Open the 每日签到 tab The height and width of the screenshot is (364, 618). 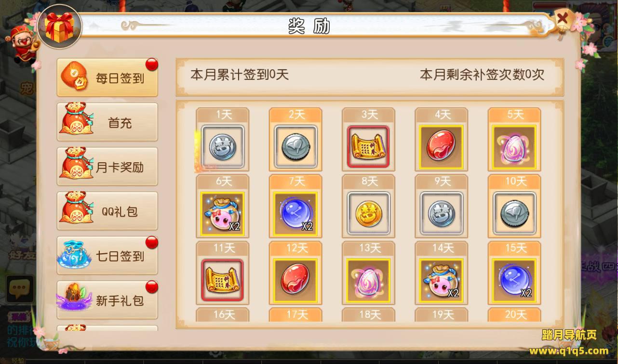point(107,78)
